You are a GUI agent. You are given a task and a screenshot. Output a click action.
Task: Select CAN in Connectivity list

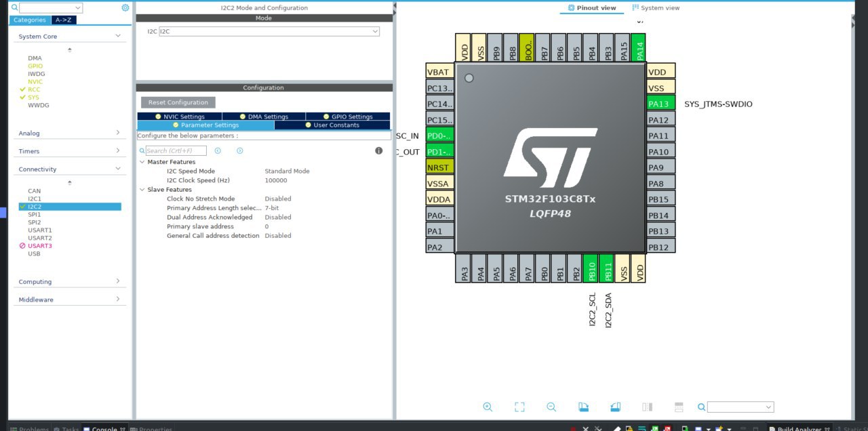[x=34, y=191]
